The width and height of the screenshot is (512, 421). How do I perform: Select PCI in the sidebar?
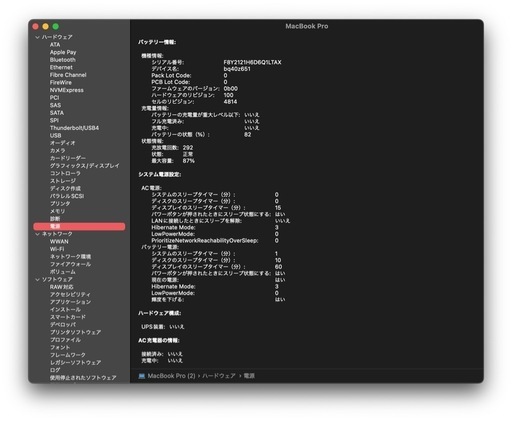click(x=54, y=98)
